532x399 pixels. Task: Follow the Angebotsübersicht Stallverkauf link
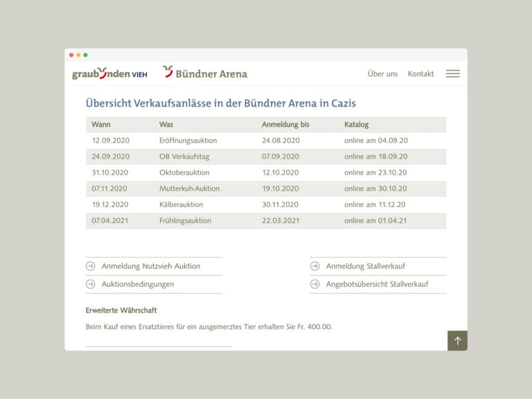coord(377,284)
